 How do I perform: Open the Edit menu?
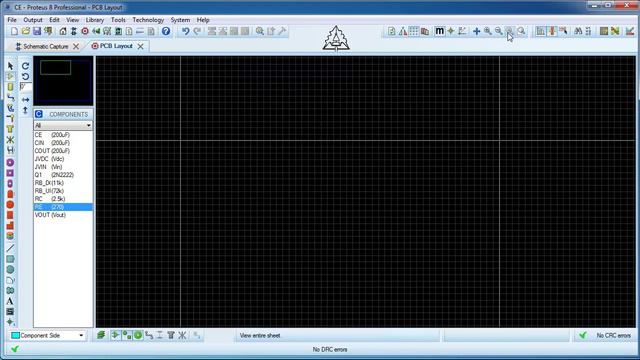[x=54, y=20]
